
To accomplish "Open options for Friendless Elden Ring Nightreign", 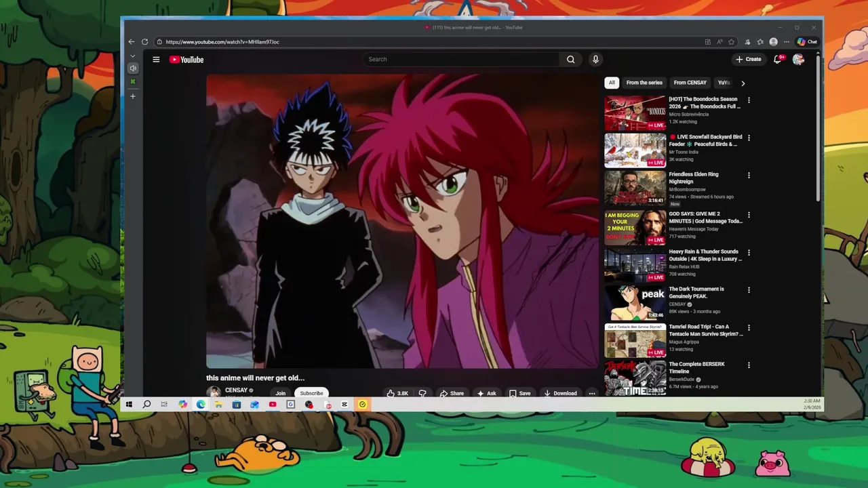I will 749,176.
